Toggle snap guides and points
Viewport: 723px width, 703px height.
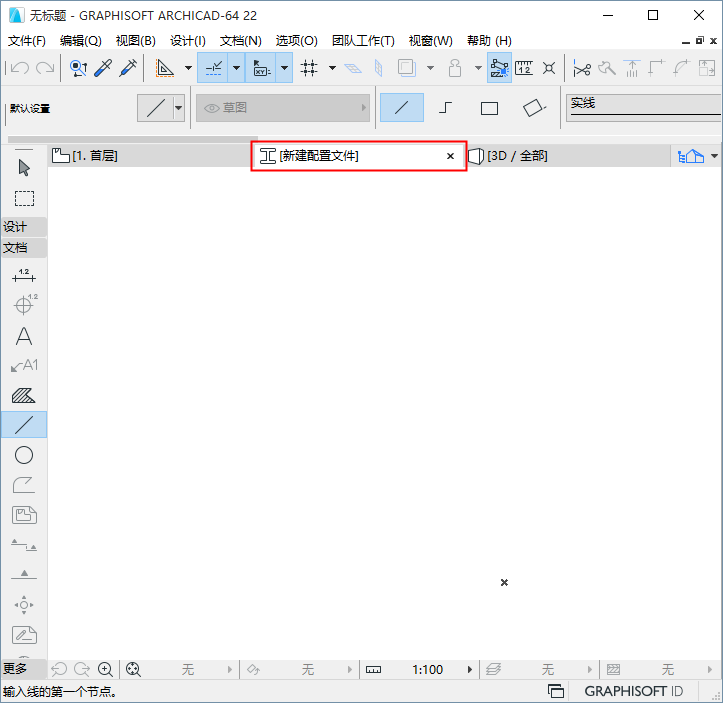(213, 68)
